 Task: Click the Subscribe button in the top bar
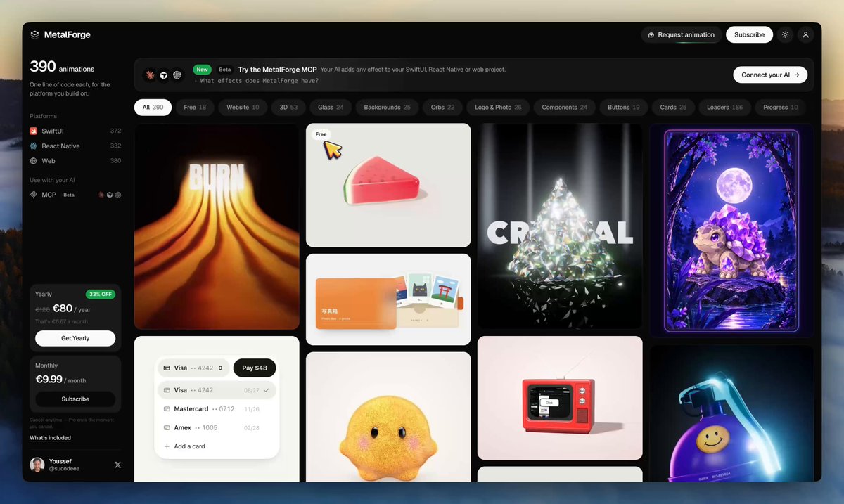click(x=749, y=35)
